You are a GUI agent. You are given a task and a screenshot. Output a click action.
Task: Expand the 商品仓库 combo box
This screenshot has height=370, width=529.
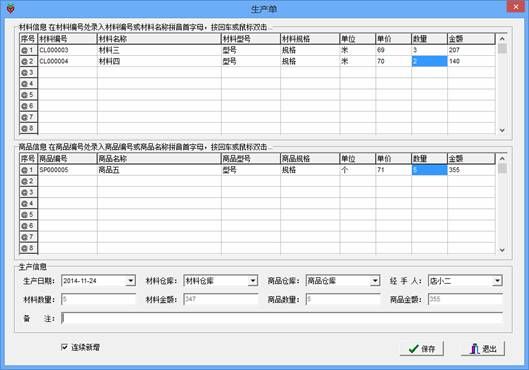click(375, 281)
